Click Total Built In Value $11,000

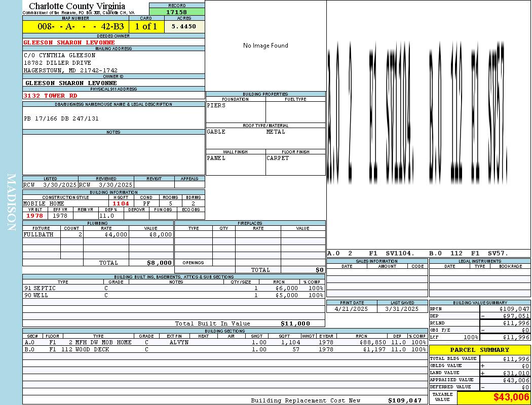tap(295, 323)
